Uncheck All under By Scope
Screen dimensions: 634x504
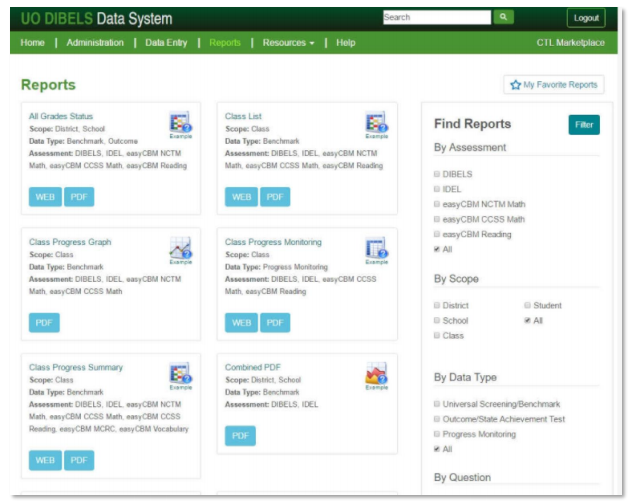point(527,320)
